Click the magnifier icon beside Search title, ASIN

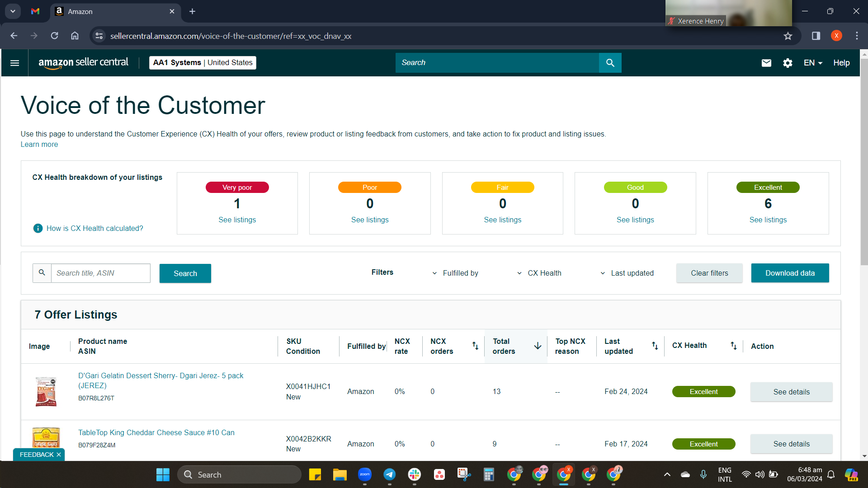(42, 273)
